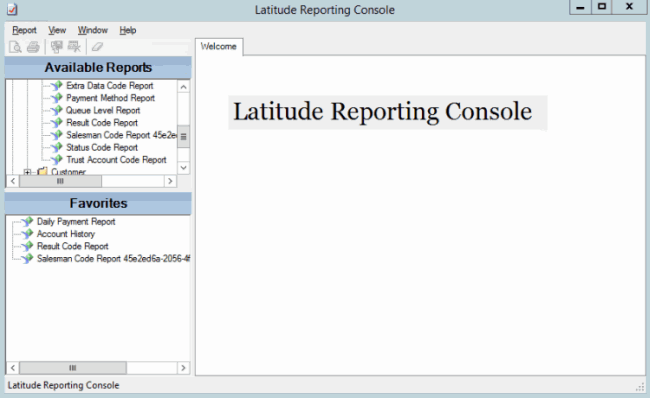Click the Available Reports scroll down arrow

tap(183, 168)
